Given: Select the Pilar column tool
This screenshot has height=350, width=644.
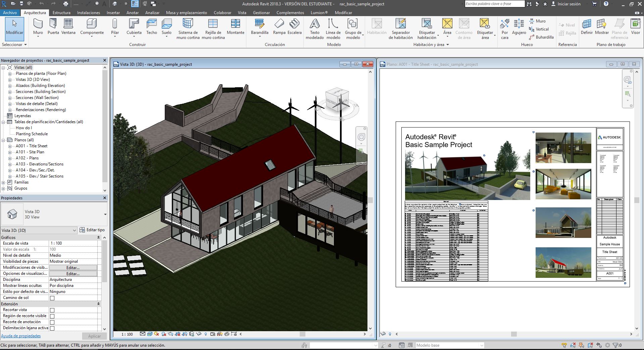Looking at the screenshot, I should pos(115,27).
